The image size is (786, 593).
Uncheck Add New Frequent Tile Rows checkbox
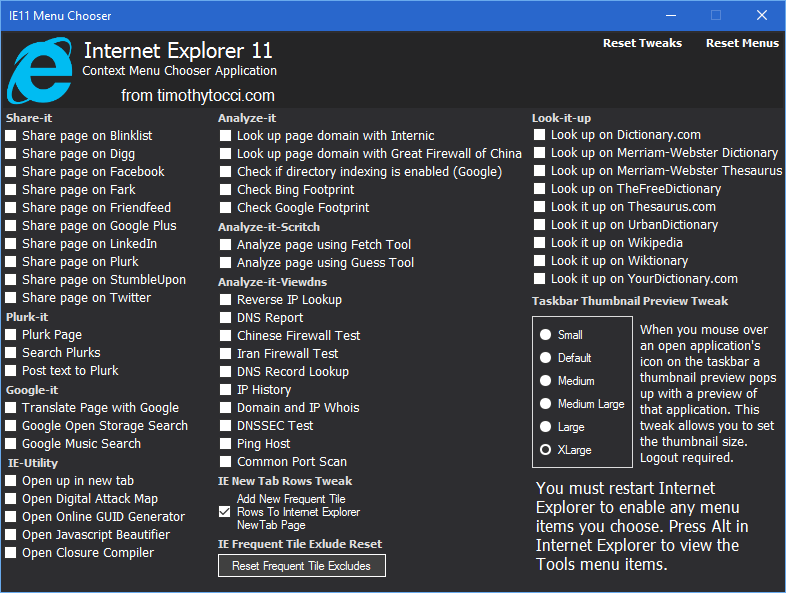(225, 512)
